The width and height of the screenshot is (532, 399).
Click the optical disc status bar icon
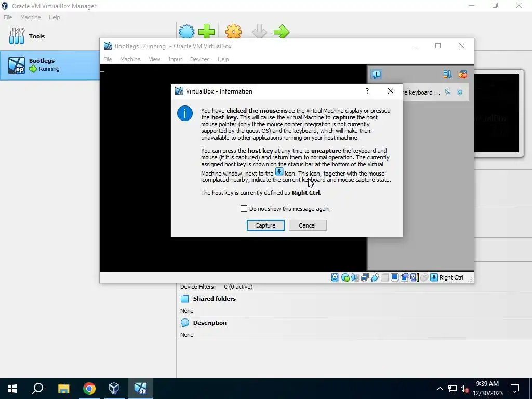(345, 277)
